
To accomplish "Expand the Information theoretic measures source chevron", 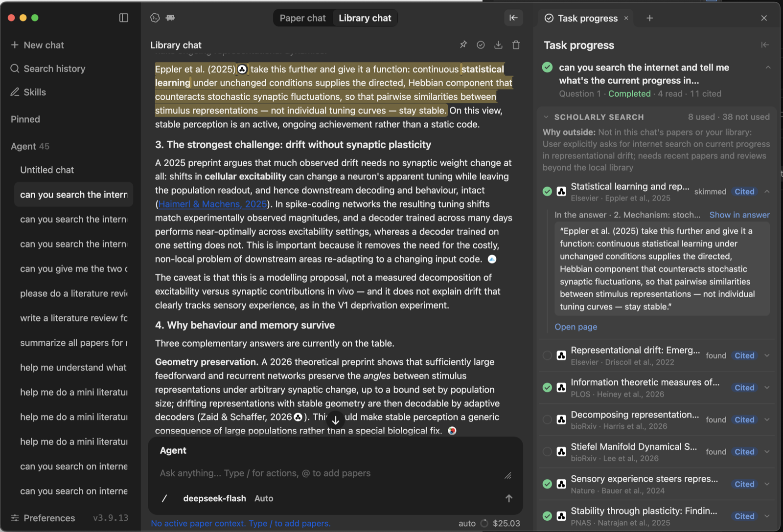I will 767,388.
